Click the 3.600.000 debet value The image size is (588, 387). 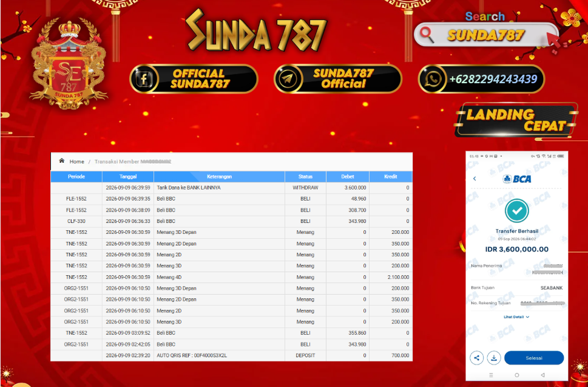point(355,188)
